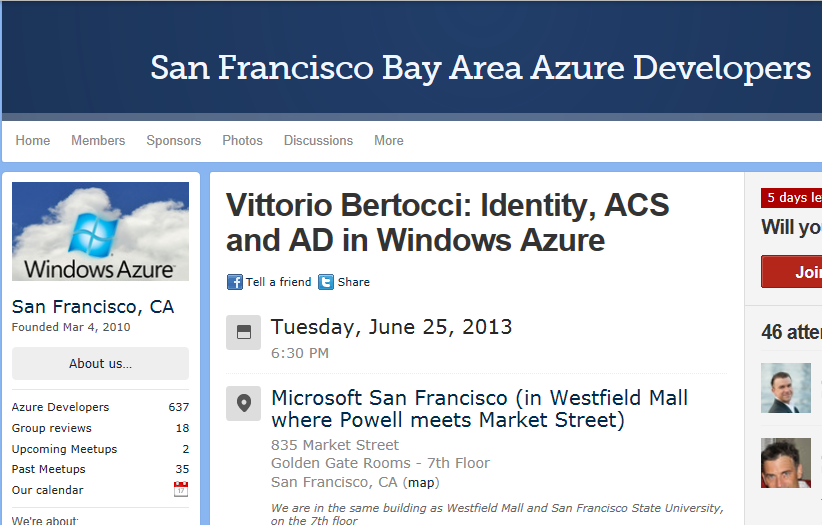Click the 835 Market Street address text

point(335,445)
